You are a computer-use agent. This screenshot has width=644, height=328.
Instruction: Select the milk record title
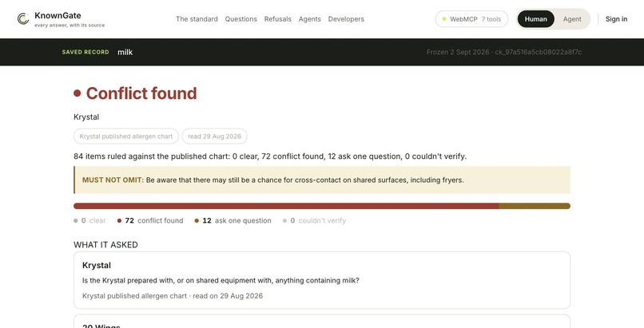tap(125, 52)
